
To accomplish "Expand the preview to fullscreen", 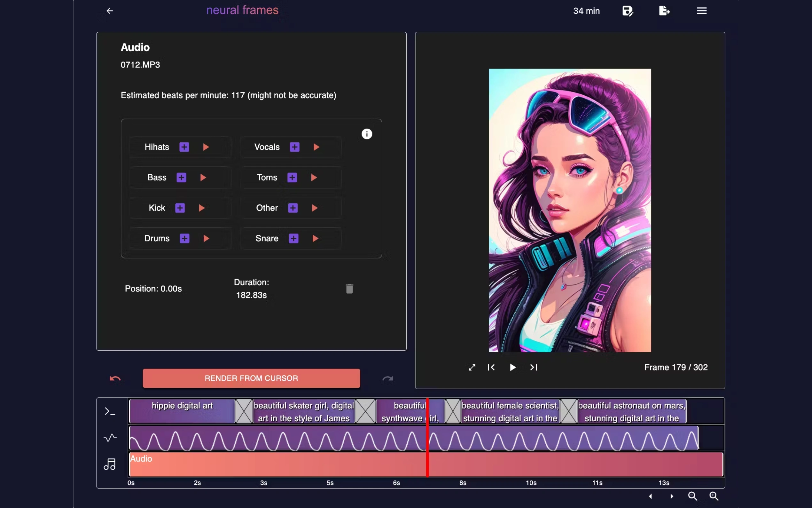I will (x=472, y=367).
